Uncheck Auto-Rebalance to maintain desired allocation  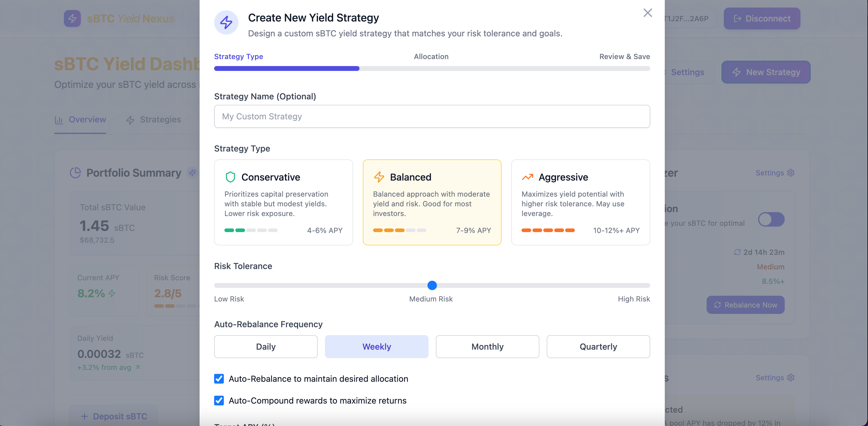point(219,378)
